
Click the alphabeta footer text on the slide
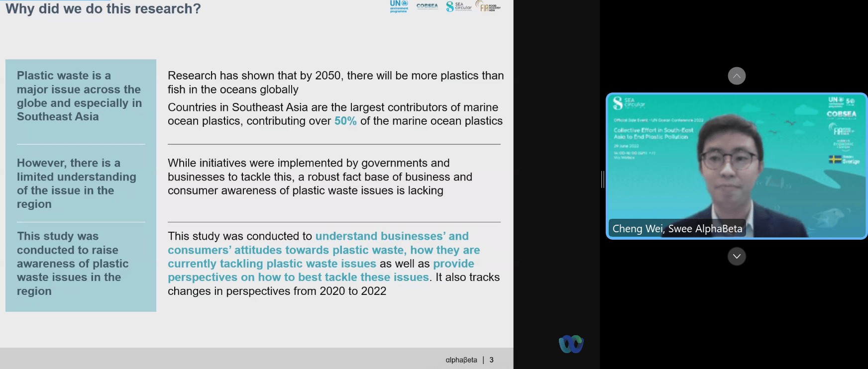(x=461, y=360)
